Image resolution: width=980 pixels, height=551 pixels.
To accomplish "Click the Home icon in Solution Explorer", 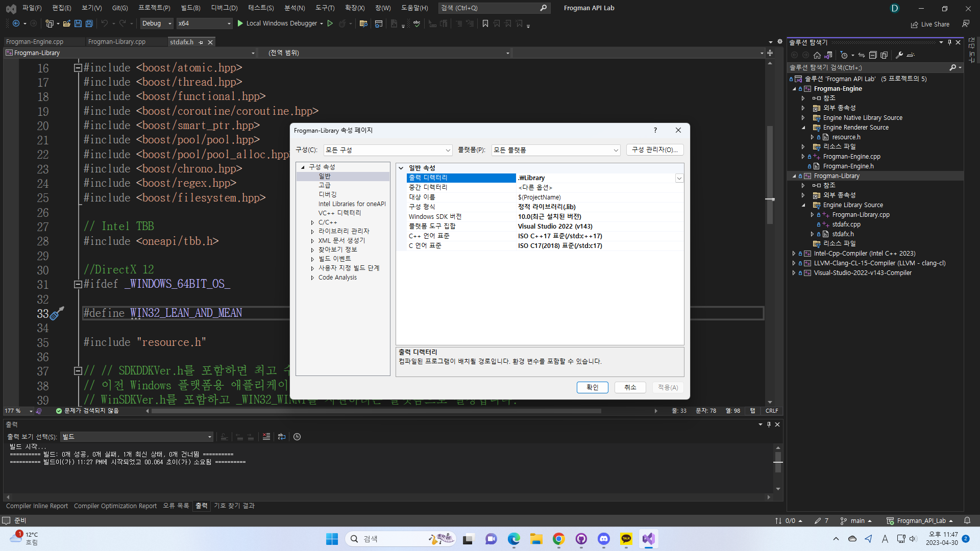I will pyautogui.click(x=817, y=55).
